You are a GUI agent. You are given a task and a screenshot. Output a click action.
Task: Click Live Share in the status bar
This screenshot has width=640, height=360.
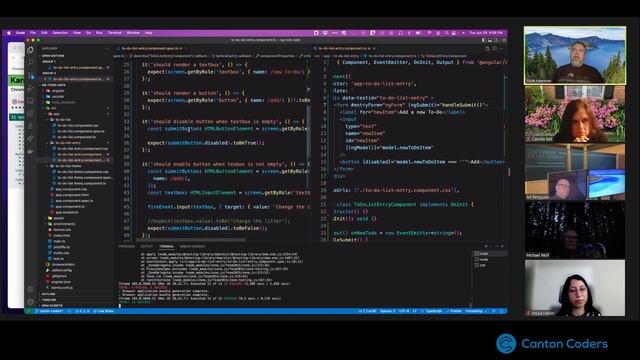coord(104,311)
